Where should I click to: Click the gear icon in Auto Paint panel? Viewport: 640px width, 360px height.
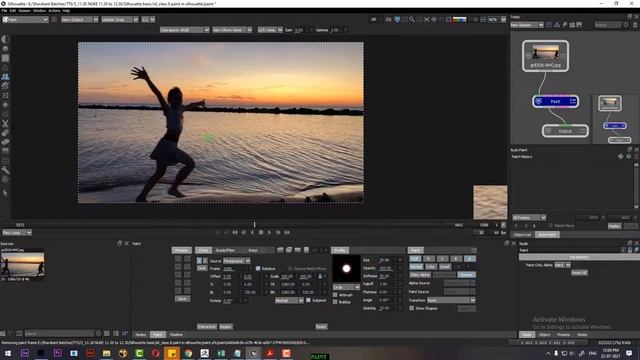629,156
